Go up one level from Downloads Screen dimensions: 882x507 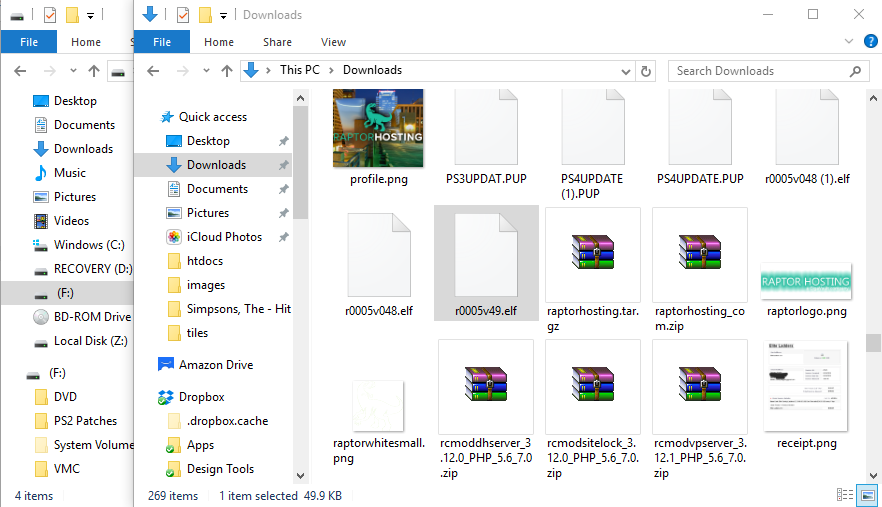227,71
